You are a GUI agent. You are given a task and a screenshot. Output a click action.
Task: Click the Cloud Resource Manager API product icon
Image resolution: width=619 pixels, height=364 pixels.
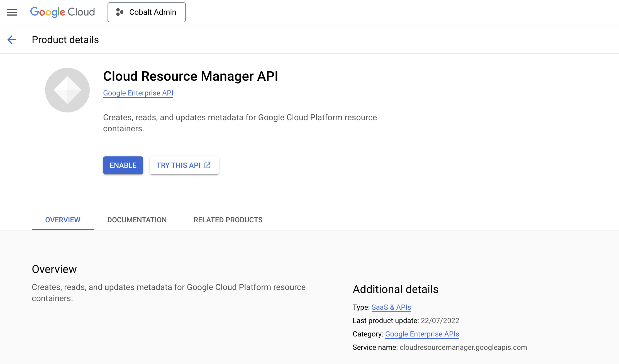tap(67, 90)
